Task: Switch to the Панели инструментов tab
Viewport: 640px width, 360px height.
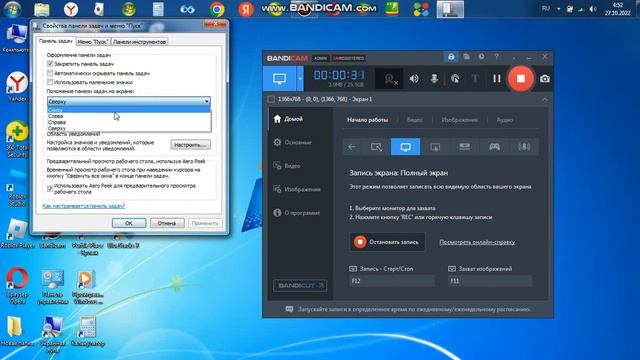Action: tap(139, 42)
